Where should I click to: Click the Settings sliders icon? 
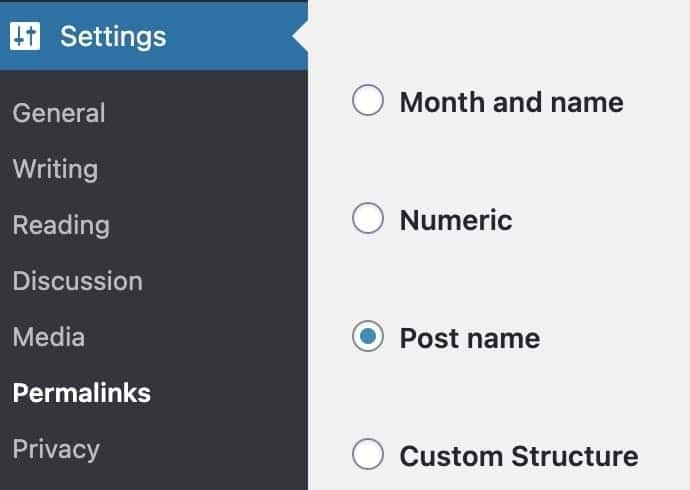coord(25,36)
